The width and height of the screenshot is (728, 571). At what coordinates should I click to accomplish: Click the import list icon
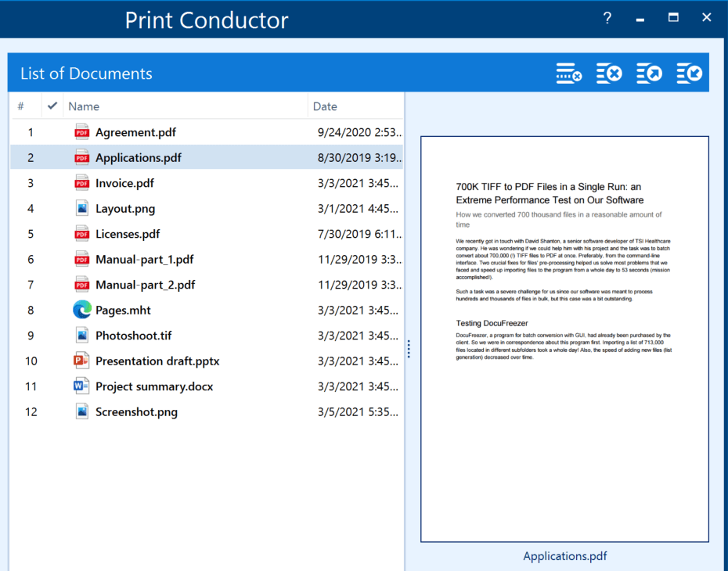tap(689, 74)
